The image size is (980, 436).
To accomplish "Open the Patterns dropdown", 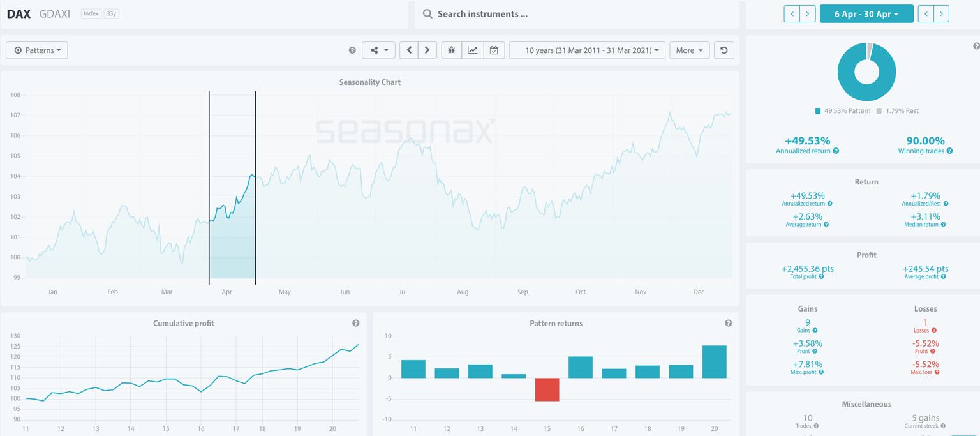I will pos(36,50).
